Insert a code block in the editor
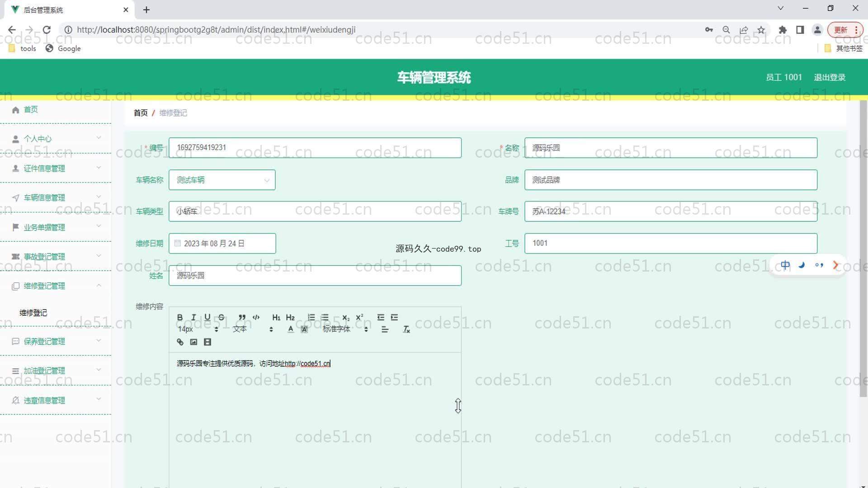 [x=256, y=317]
